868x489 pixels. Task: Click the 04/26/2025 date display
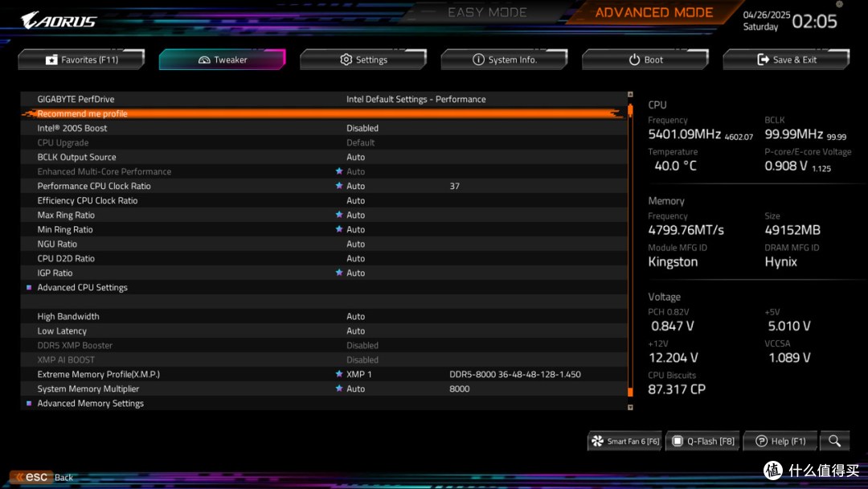click(x=766, y=15)
